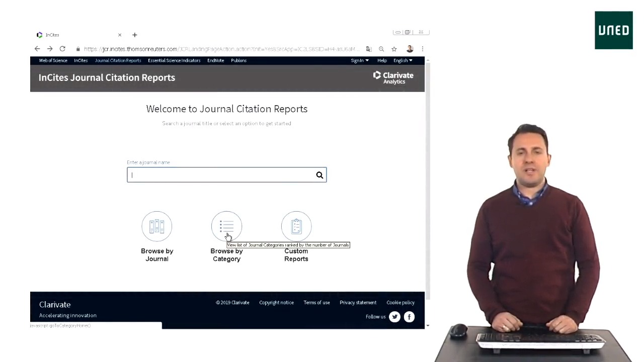
Task: Go forward with the browser forward arrow
Action: coord(50,49)
